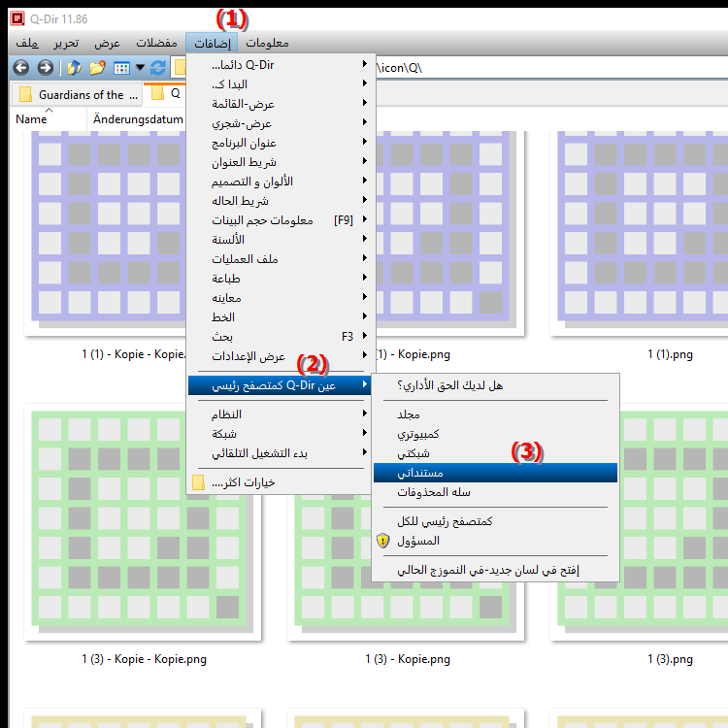Click the Q-Dir app logo icon
This screenshot has height=728, width=728.
point(17,18)
